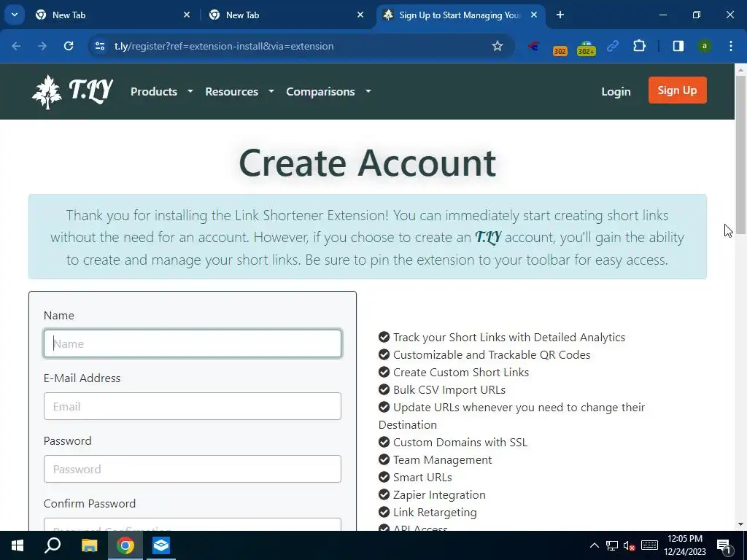
Task: Click the muted volume tray icon
Action: pyautogui.click(x=630, y=545)
